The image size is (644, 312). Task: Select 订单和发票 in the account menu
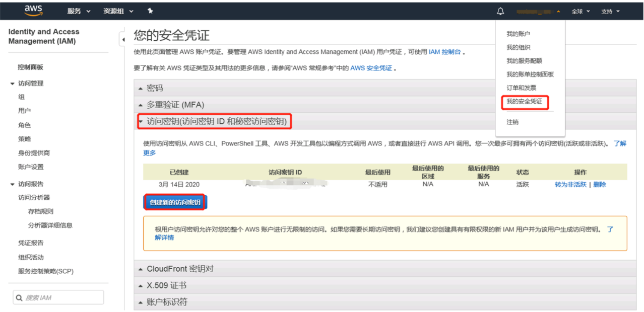[521, 88]
